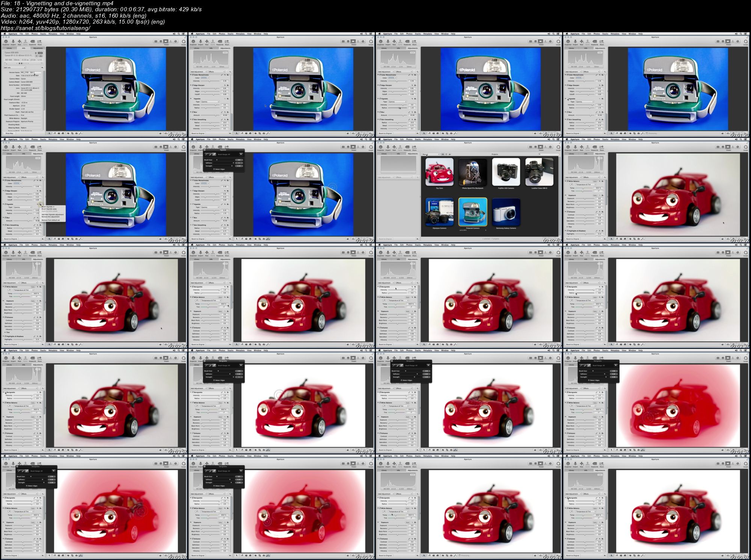In the 00:02:07 frame, open the Stacks menu
Viewport: 751px width, 560px height.
[418, 139]
